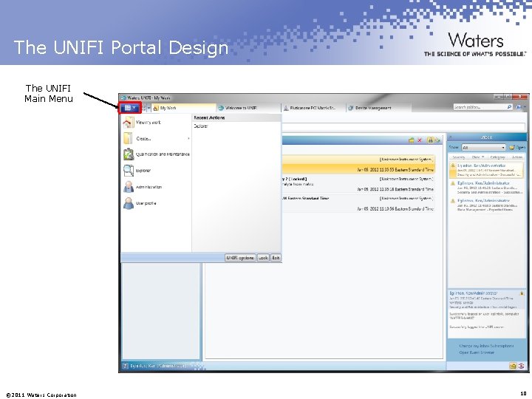Click the Welcome to UNIFI globe icon

point(221,108)
